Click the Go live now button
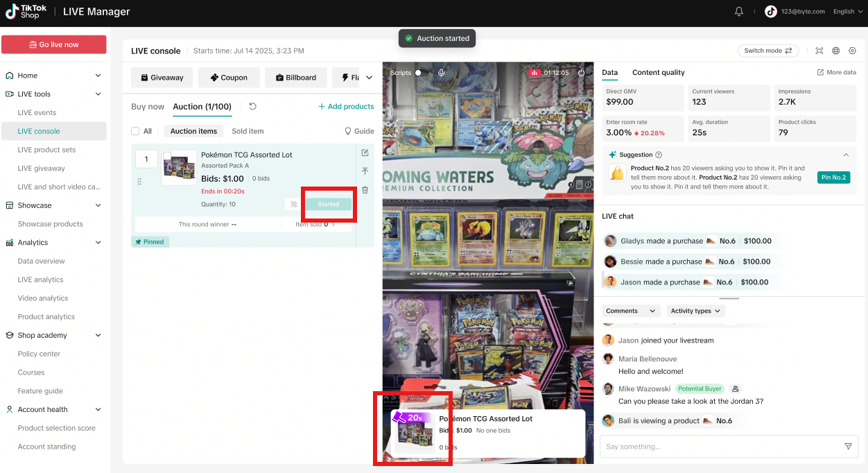Image resolution: width=868 pixels, height=473 pixels. pyautogui.click(x=53, y=44)
